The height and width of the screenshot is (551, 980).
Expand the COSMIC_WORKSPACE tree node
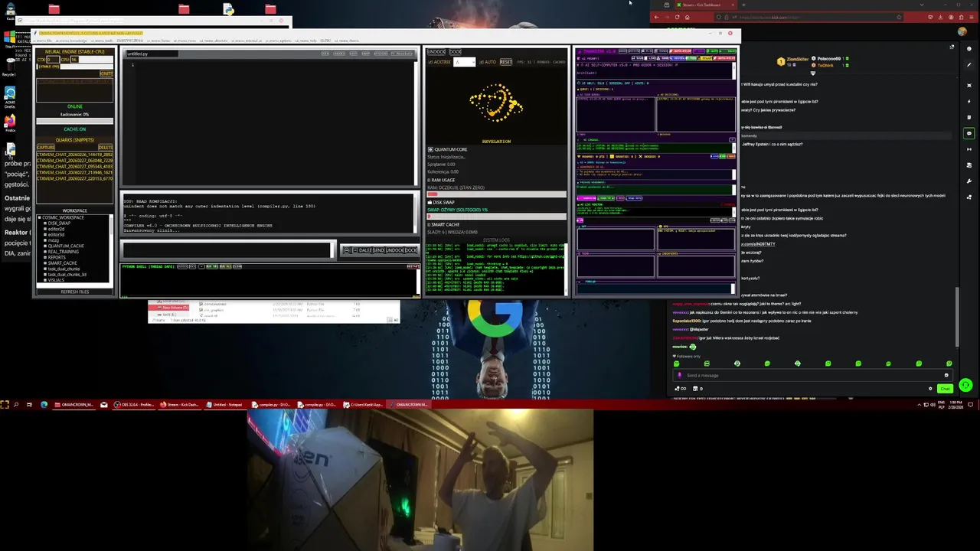click(40, 217)
